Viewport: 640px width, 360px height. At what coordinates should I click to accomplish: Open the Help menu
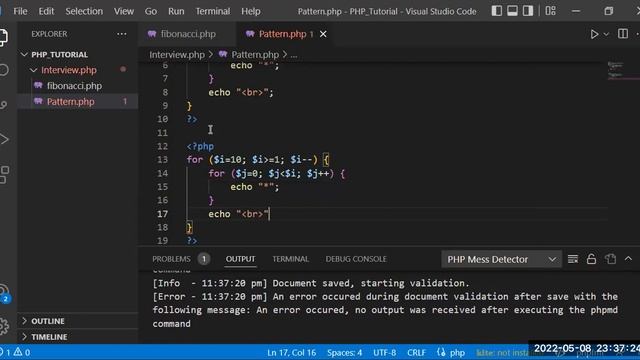pyautogui.click(x=251, y=11)
